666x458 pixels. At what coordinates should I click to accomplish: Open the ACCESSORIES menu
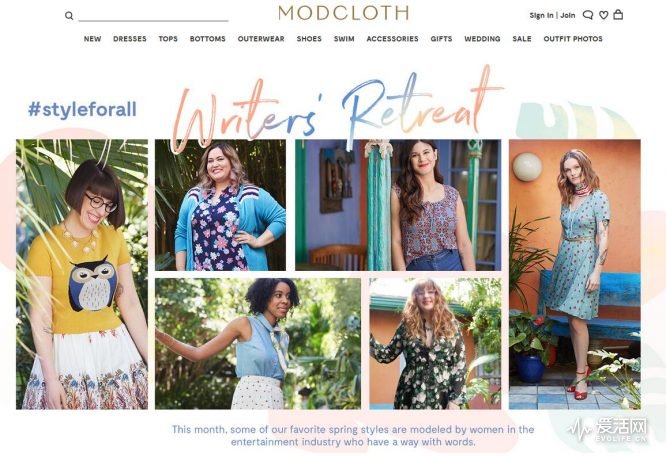click(x=392, y=39)
